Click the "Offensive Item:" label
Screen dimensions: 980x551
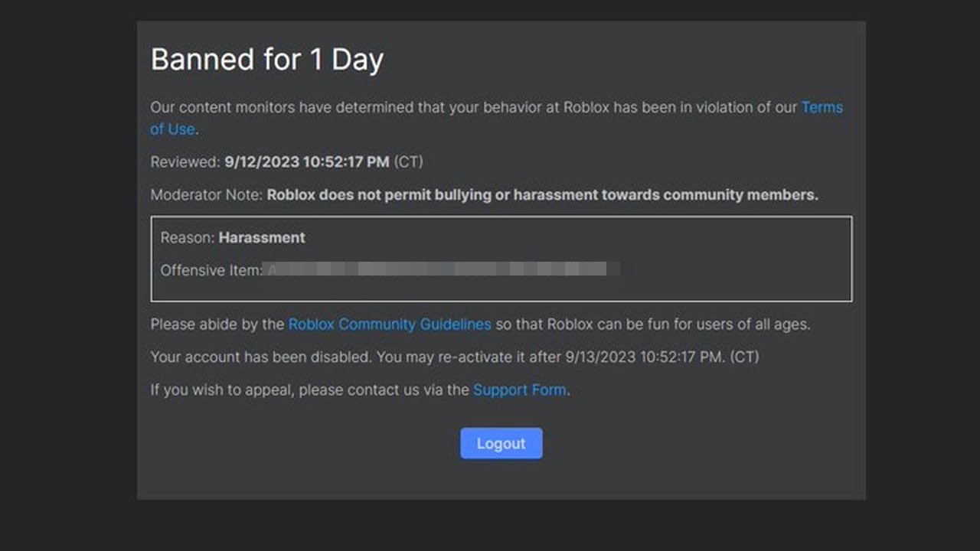(211, 270)
